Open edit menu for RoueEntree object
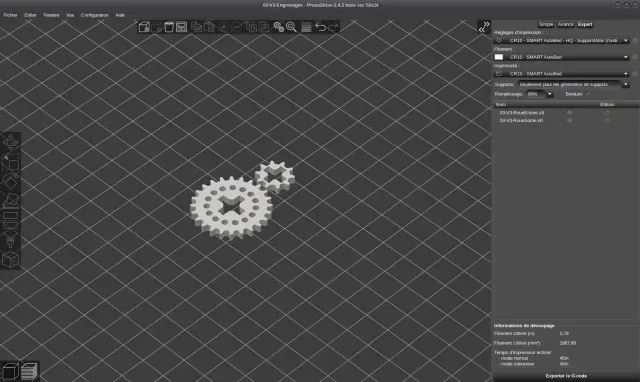The width and height of the screenshot is (640, 382). pos(607,113)
